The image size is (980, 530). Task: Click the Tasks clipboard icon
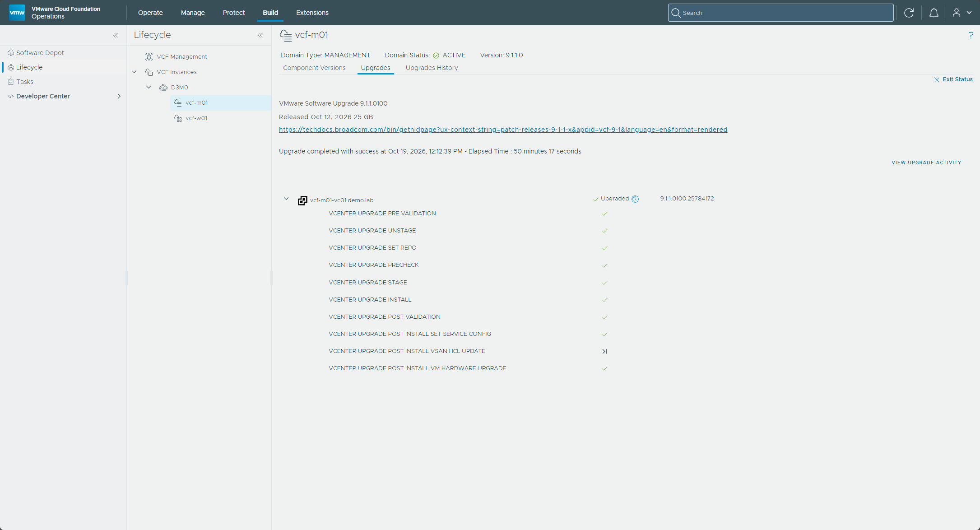coord(11,82)
